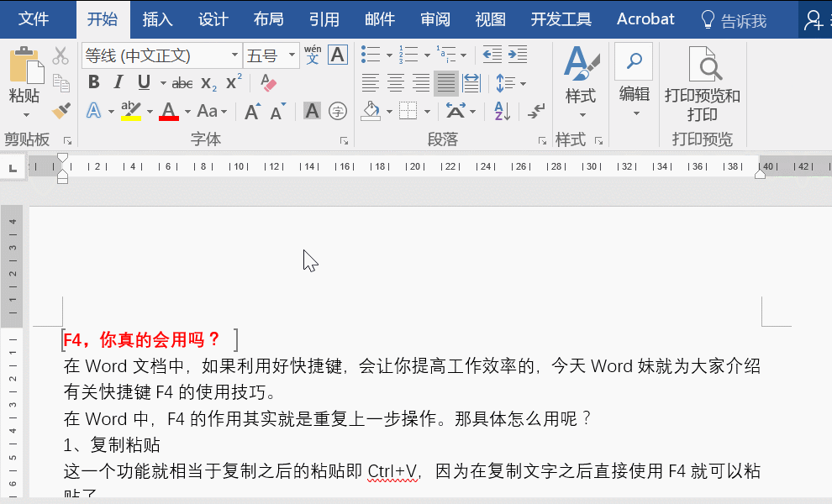Image resolution: width=832 pixels, height=504 pixels.
Task: Expand the Paste options arrow
Action: tap(26, 115)
